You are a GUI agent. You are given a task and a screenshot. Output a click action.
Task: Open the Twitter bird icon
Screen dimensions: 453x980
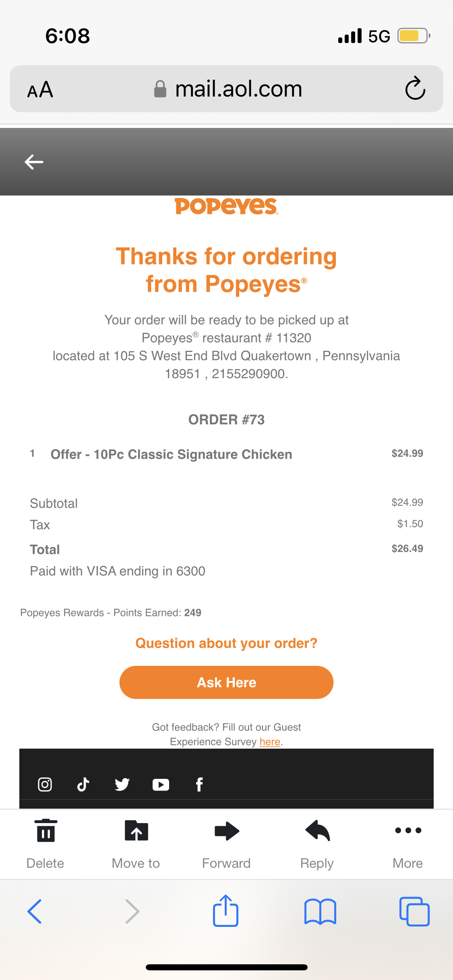122,784
